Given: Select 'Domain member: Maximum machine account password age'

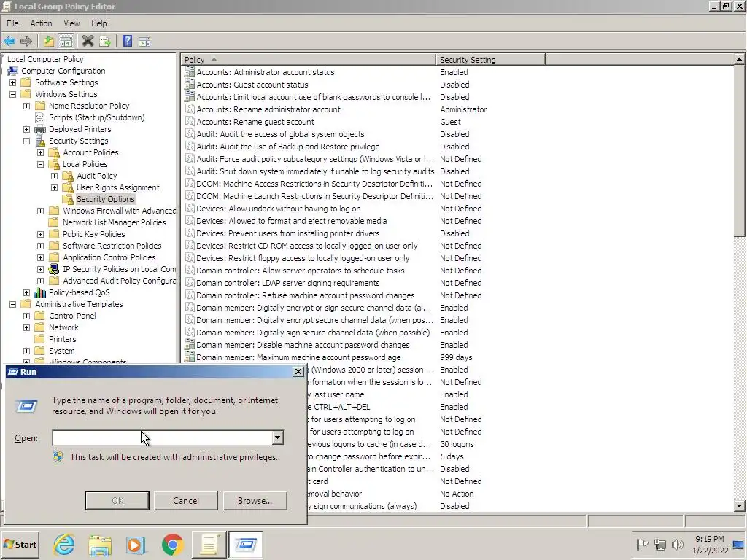Looking at the screenshot, I should tap(298, 357).
